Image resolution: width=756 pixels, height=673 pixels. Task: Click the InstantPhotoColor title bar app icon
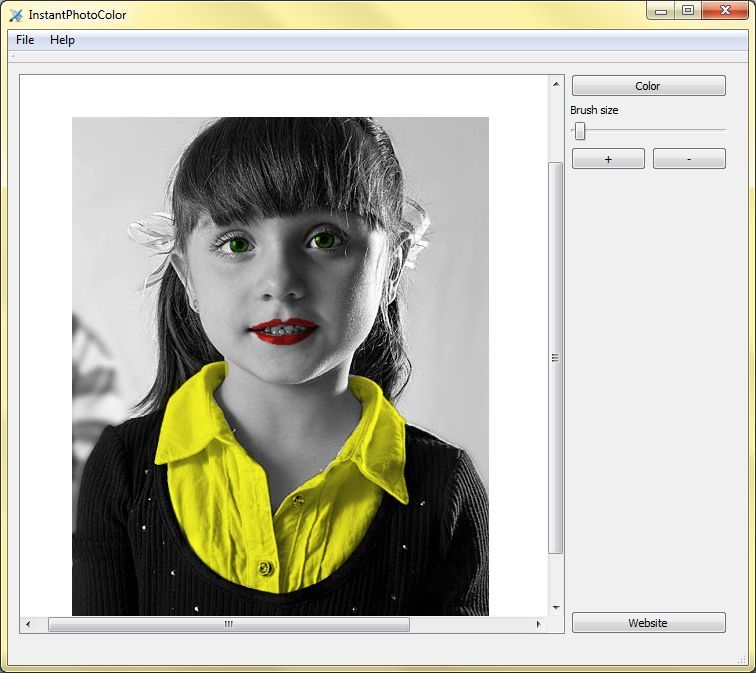coord(16,15)
